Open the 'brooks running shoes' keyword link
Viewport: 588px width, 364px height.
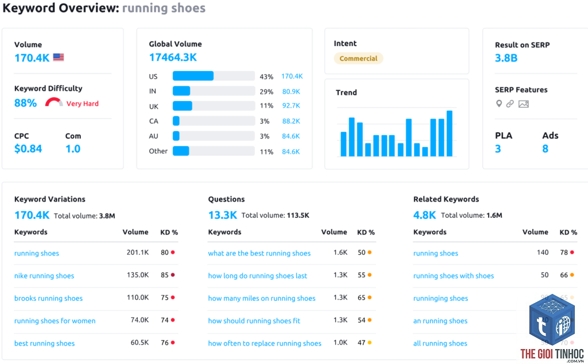[x=48, y=299]
